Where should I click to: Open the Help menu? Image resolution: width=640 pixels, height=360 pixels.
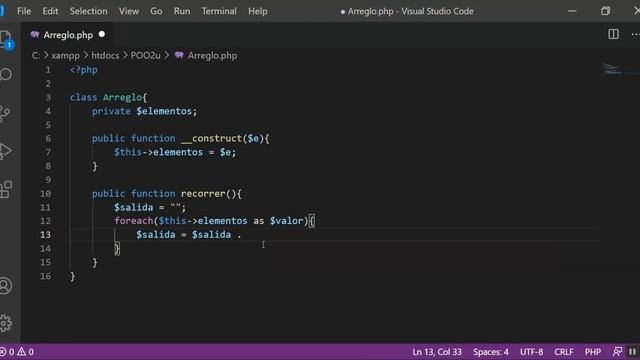(x=258, y=11)
